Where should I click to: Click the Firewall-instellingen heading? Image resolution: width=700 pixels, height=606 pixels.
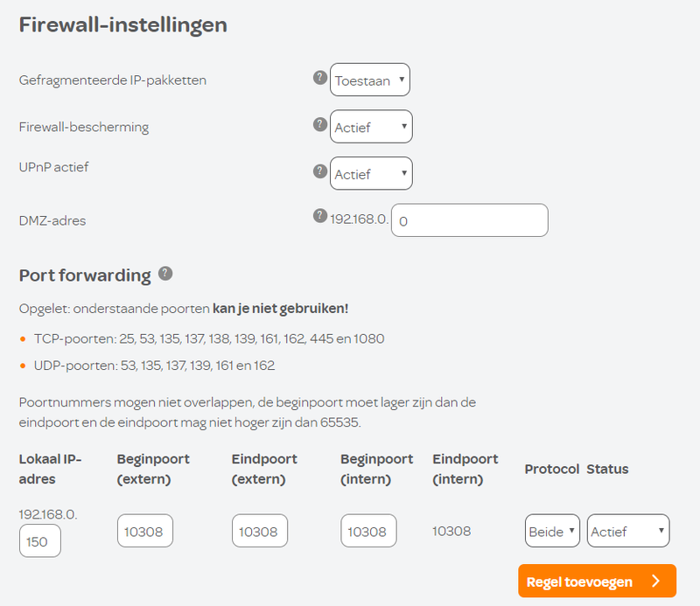coord(123,24)
